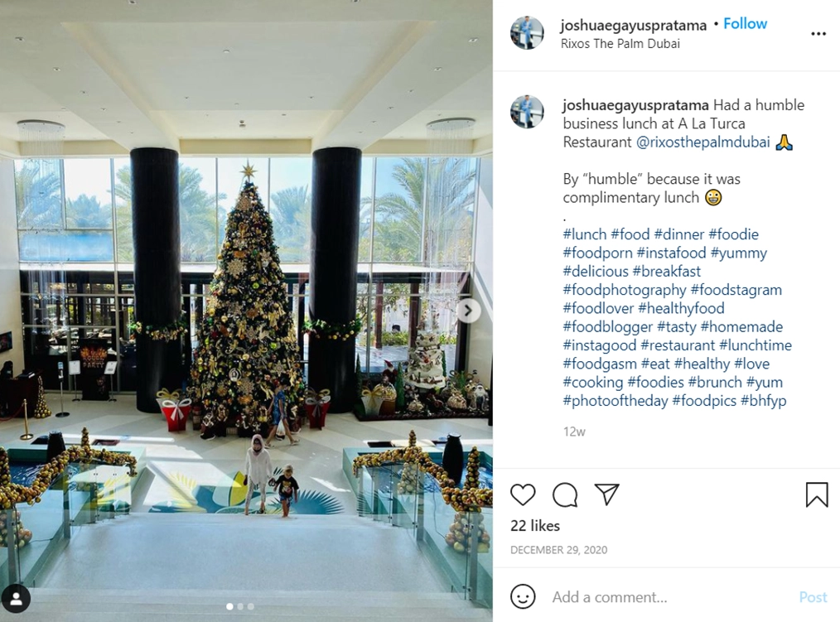Save post with the bookmark icon
Viewport: 840px width, 622px height.
coord(817,494)
